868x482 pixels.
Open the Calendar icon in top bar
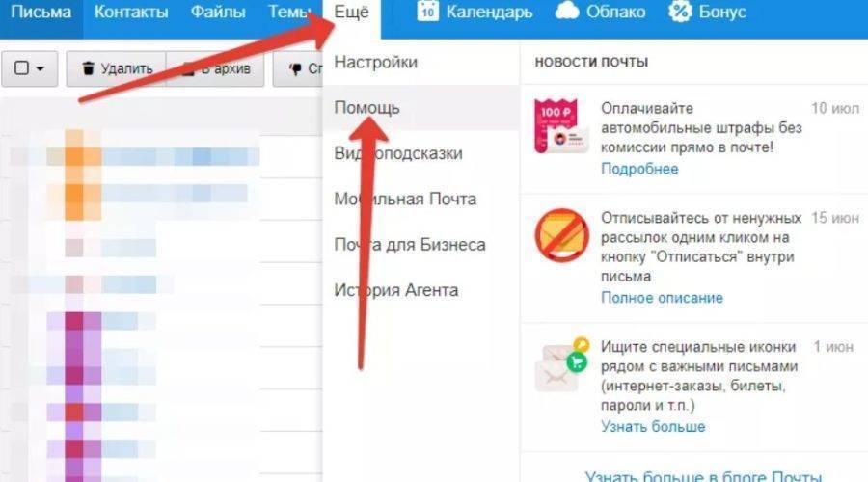427,11
